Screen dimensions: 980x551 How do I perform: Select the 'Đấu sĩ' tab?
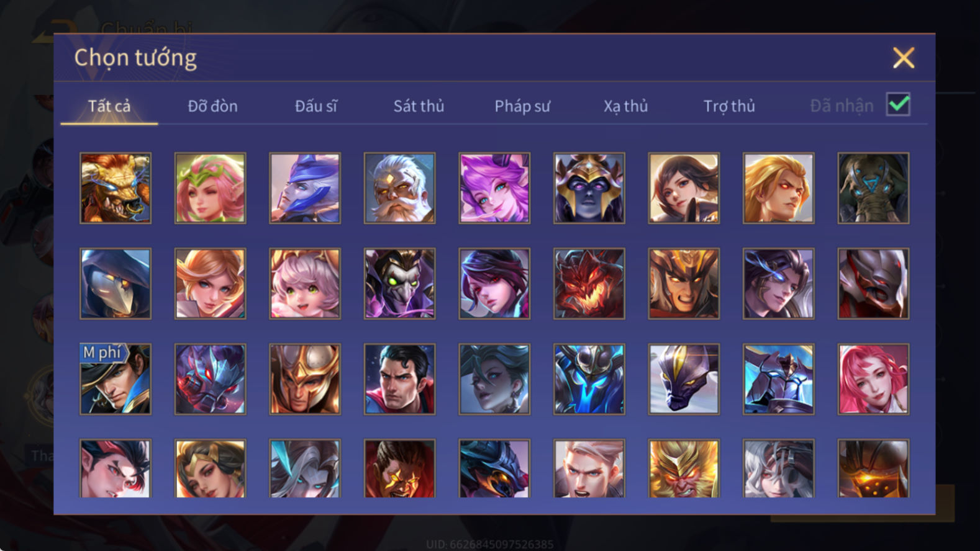[x=315, y=106]
